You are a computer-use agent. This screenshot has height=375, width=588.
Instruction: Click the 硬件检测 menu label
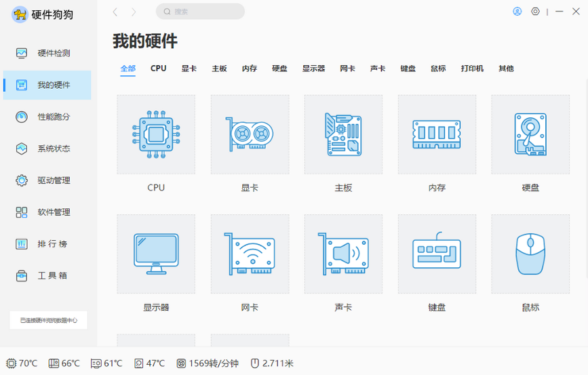54,54
